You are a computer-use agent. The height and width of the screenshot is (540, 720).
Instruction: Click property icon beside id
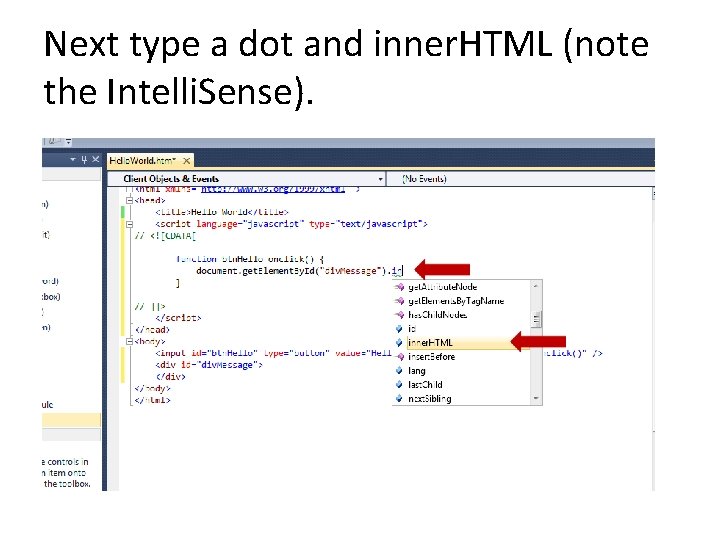click(399, 329)
